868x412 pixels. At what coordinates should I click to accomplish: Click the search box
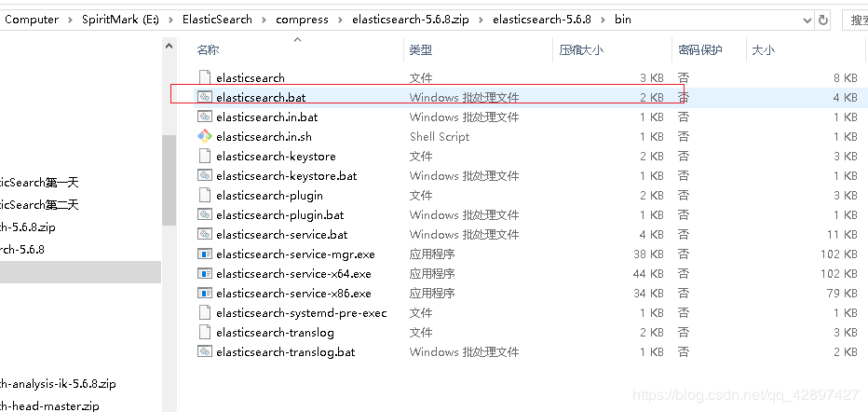tap(855, 20)
